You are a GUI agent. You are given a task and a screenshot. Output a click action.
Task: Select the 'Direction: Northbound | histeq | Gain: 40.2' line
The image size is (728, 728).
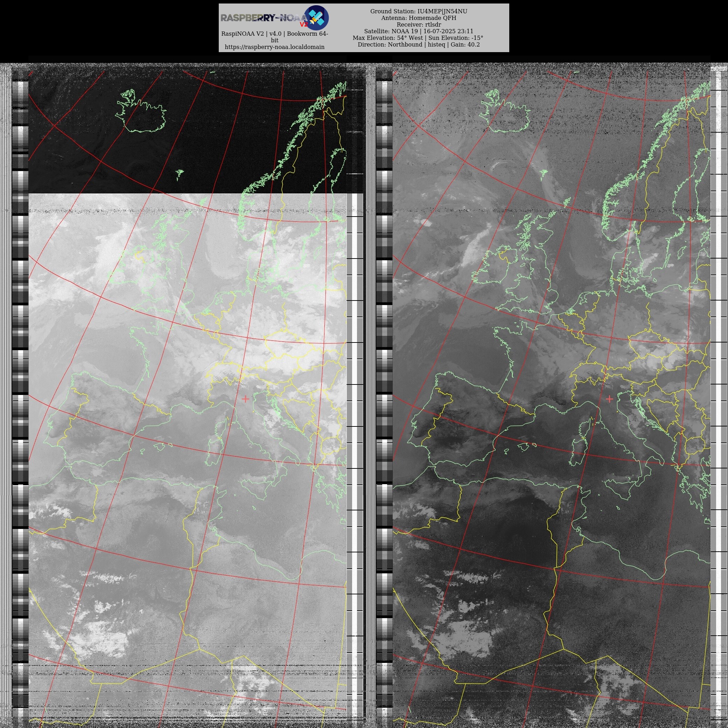[419, 44]
